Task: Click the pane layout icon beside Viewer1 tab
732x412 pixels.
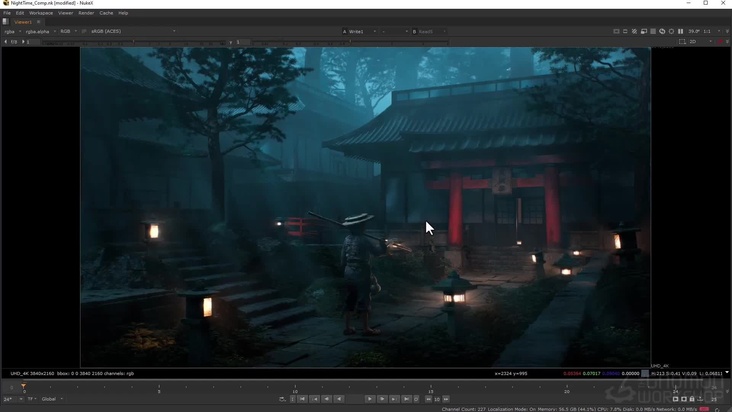Action: tap(5, 21)
